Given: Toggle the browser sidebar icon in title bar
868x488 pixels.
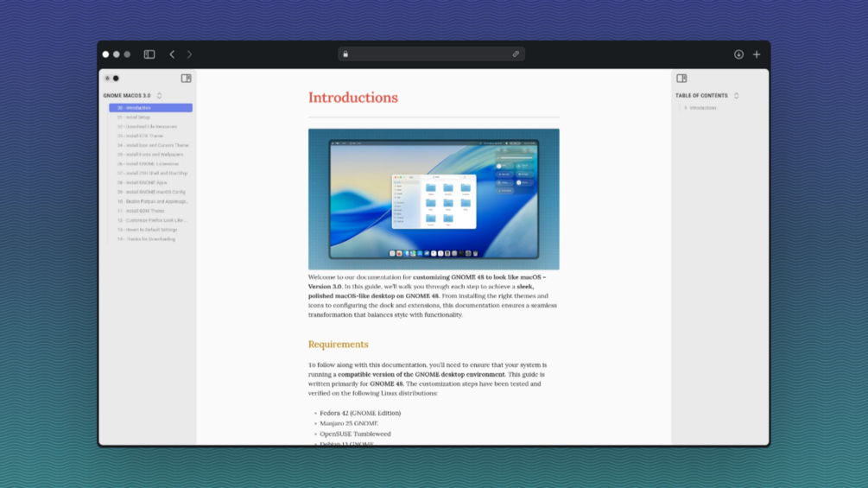Looking at the screenshot, I should tap(149, 54).
